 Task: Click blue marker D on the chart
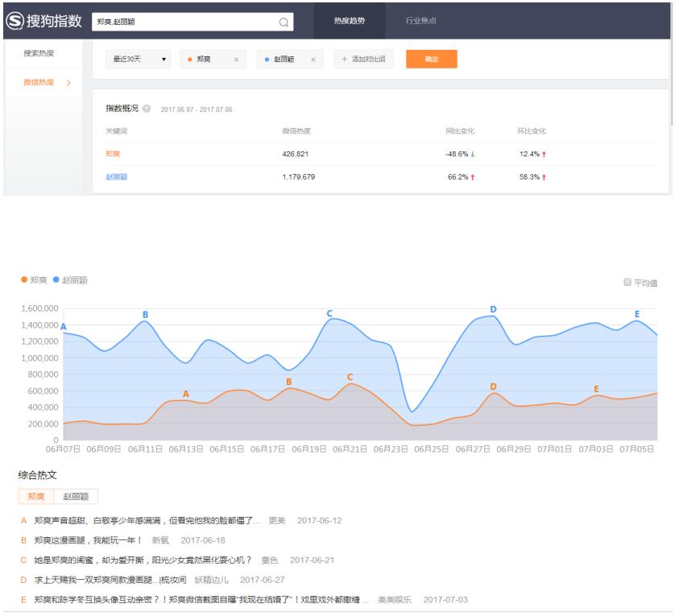[493, 310]
